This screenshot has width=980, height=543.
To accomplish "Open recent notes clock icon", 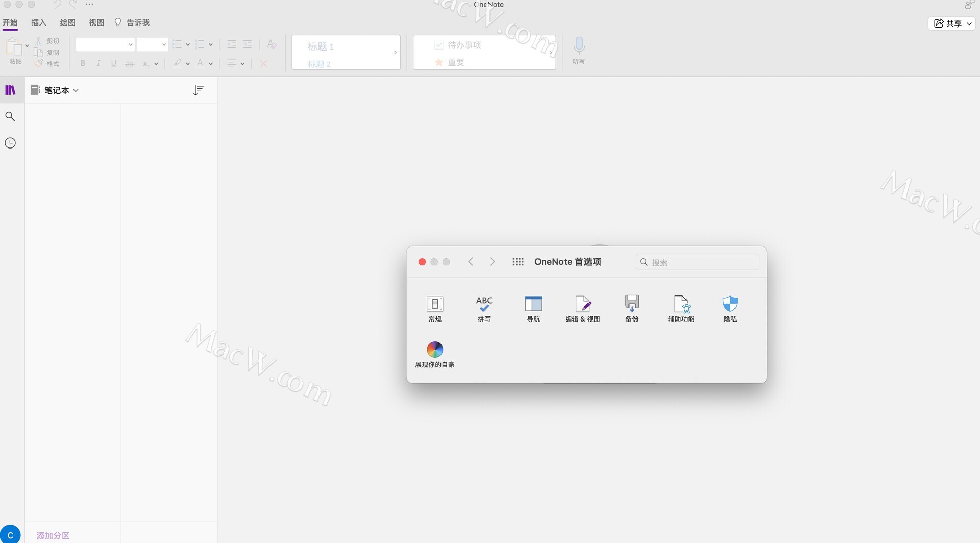I will (10, 143).
